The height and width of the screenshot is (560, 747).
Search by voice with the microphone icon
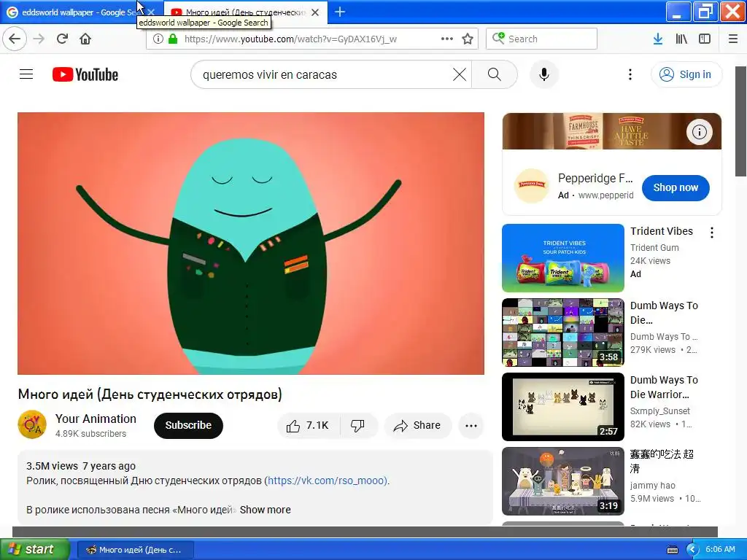click(x=544, y=74)
